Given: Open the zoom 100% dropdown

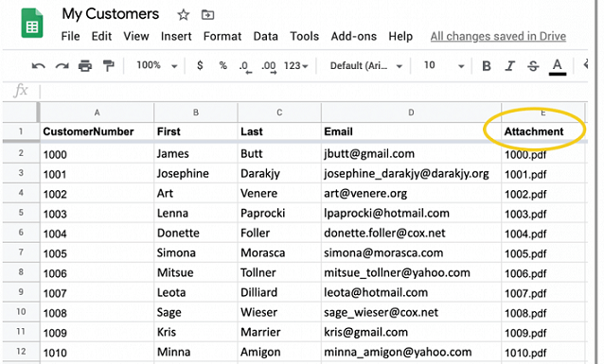Looking at the screenshot, I should pos(157,65).
